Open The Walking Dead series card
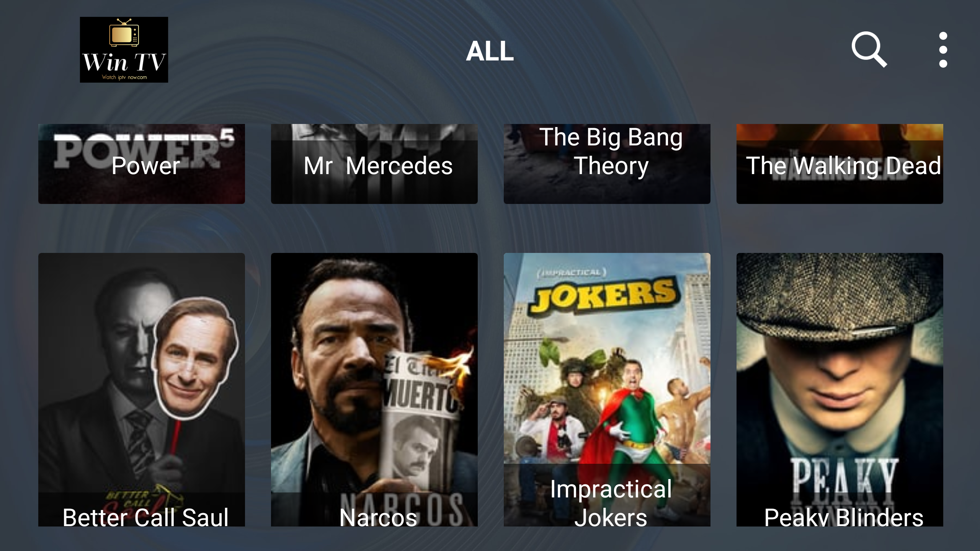Screen dimensions: 980x551 (840, 164)
